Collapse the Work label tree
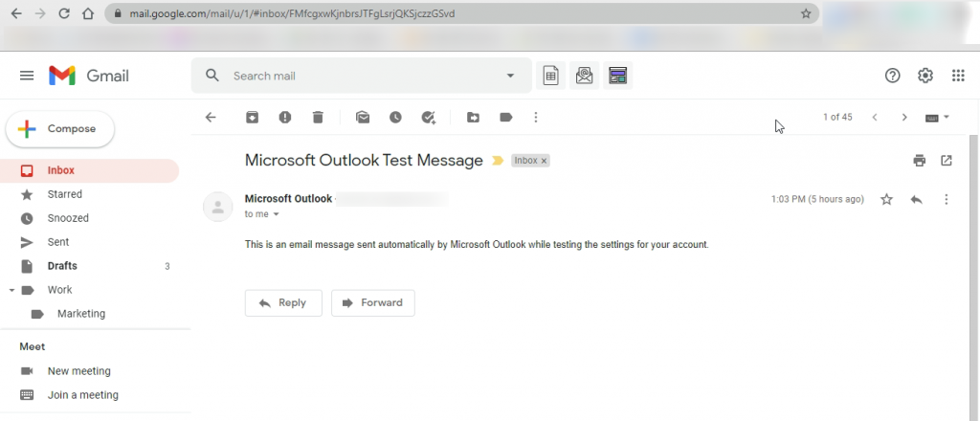The width and height of the screenshot is (980, 421). point(11,291)
